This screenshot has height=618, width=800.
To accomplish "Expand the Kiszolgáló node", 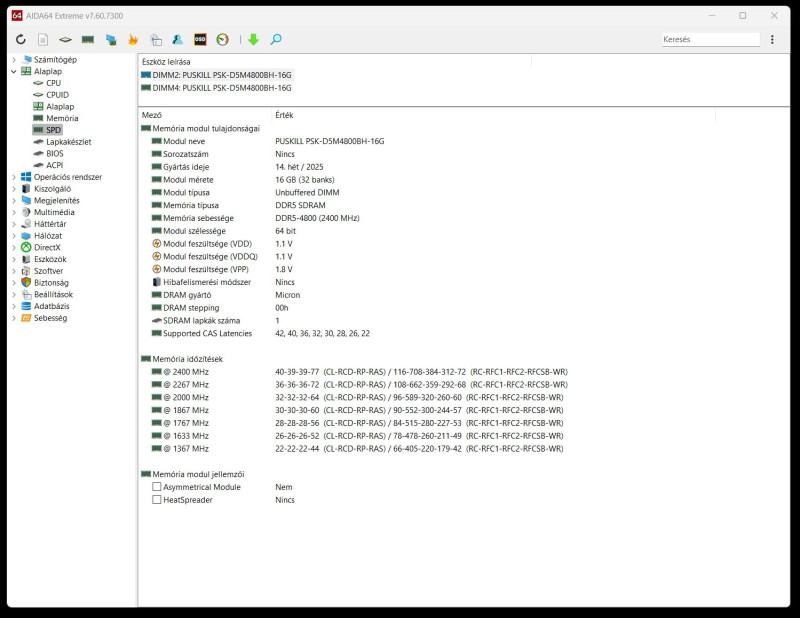I will 14,189.
